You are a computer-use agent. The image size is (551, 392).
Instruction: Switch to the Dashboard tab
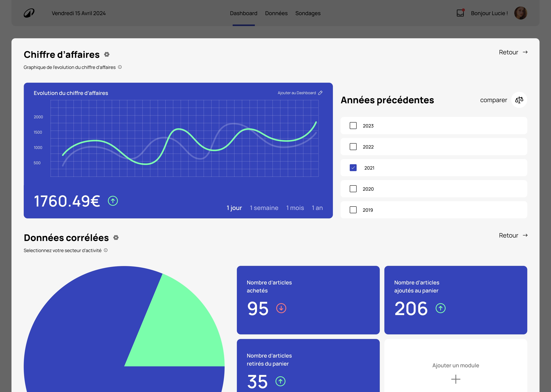[243, 13]
